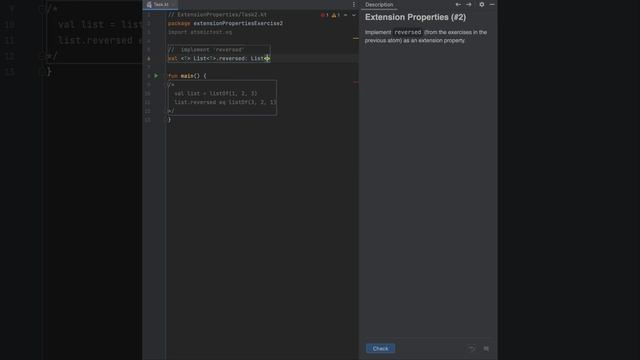Hide the Description panel with minus icon

pos(492,4)
